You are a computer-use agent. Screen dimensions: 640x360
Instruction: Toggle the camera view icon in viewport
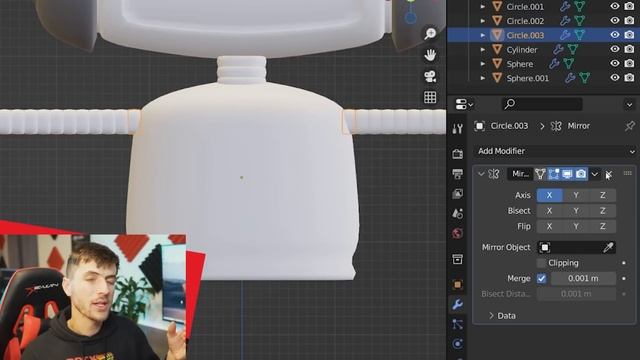(430, 76)
